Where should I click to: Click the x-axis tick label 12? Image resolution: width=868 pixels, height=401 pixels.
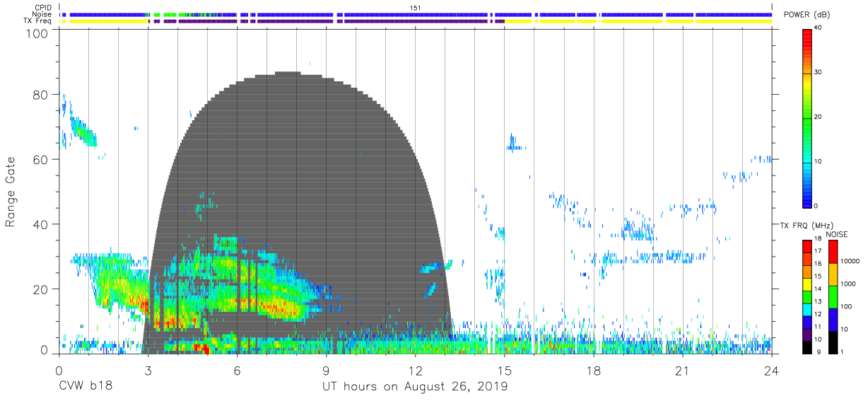coord(415,371)
